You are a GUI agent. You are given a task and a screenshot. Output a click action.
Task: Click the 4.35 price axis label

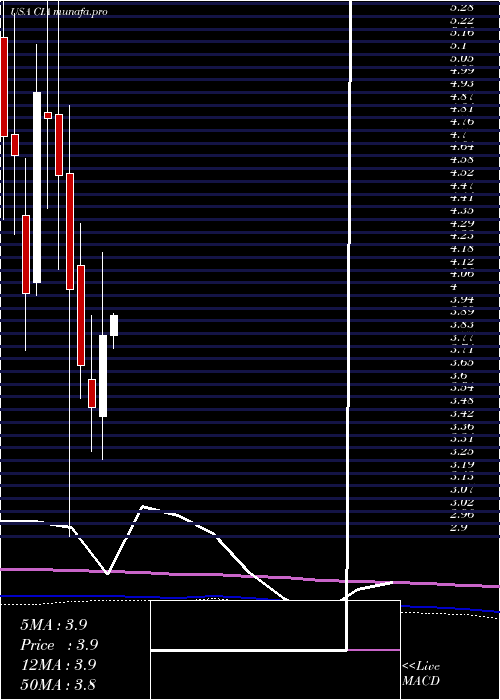click(x=462, y=210)
